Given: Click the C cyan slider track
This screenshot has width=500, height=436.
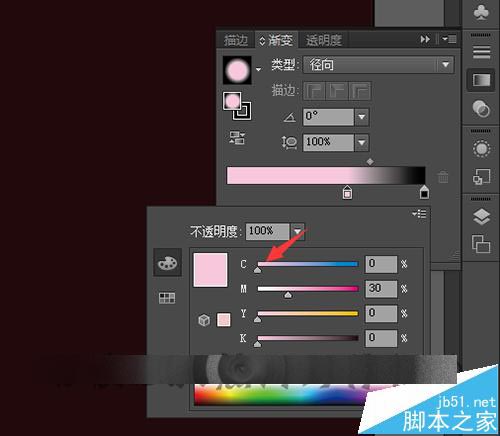Looking at the screenshot, I should pyautogui.click(x=308, y=264).
